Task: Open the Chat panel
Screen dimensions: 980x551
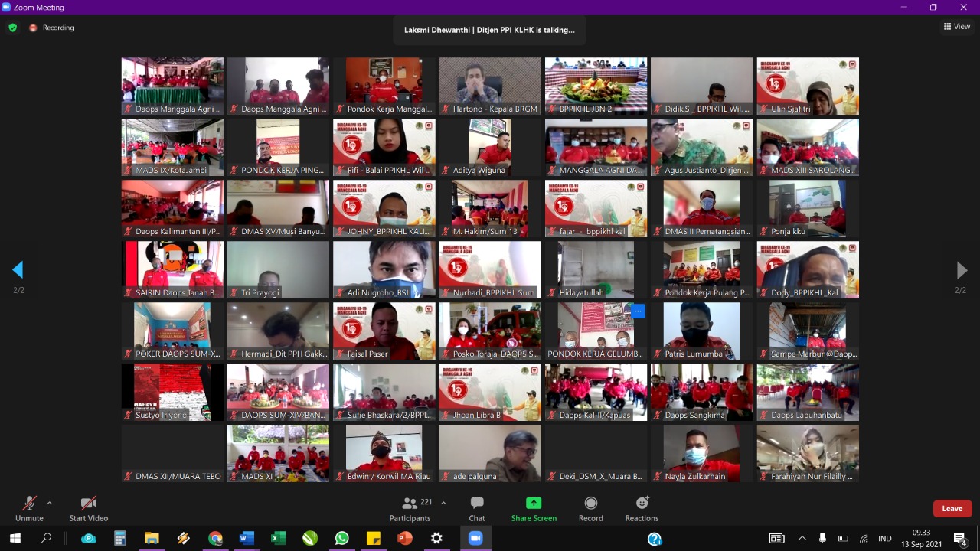Action: [477, 509]
